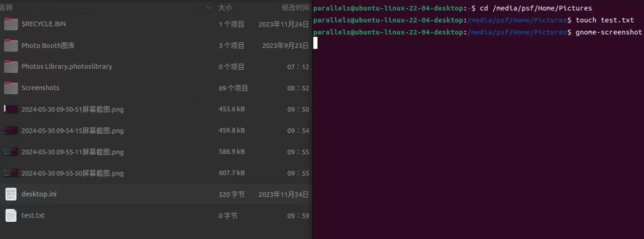Select the $RECYCLE.BIN folder icon

point(11,24)
